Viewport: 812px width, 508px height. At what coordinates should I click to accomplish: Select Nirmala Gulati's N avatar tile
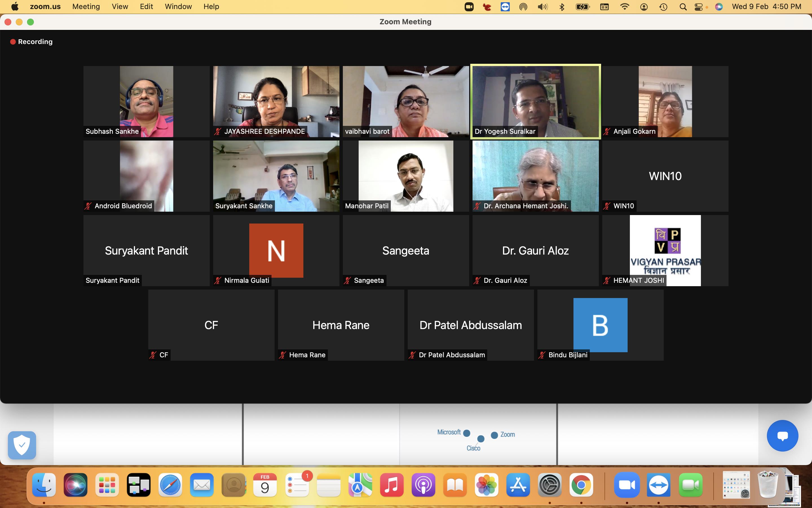click(276, 251)
